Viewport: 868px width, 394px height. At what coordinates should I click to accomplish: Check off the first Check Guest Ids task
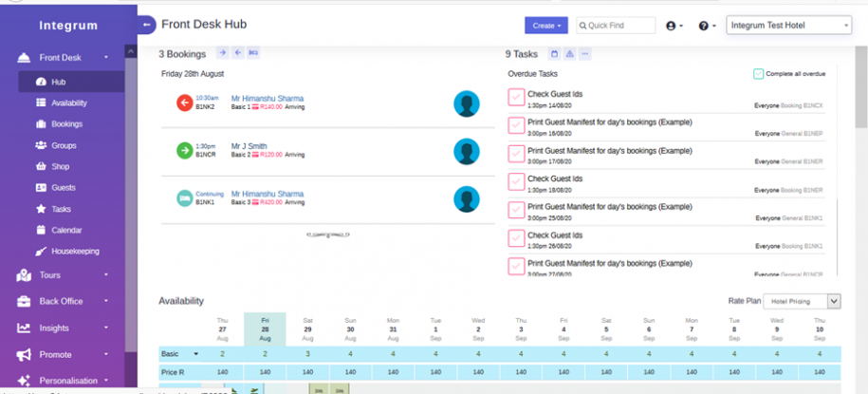(516, 98)
